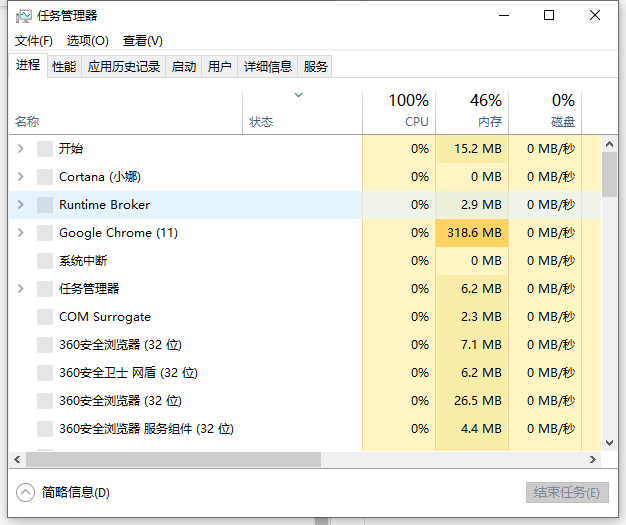Click the Cortana (小娜) process icon
The height and width of the screenshot is (525, 626).
44,177
